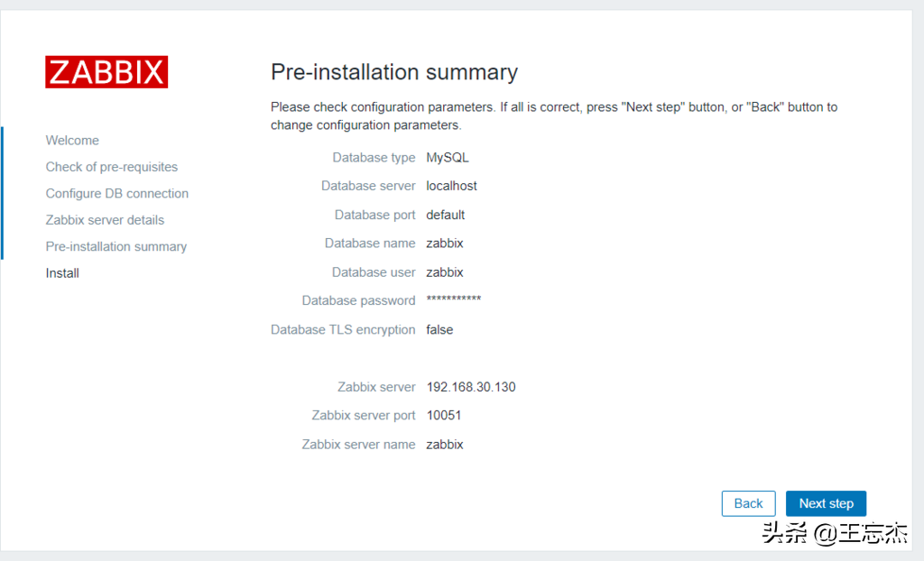Click the 192.168.30.130 server address

(x=470, y=387)
